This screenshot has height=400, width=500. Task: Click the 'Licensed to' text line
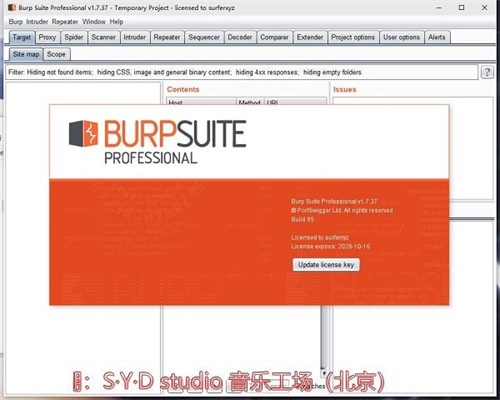(x=320, y=237)
